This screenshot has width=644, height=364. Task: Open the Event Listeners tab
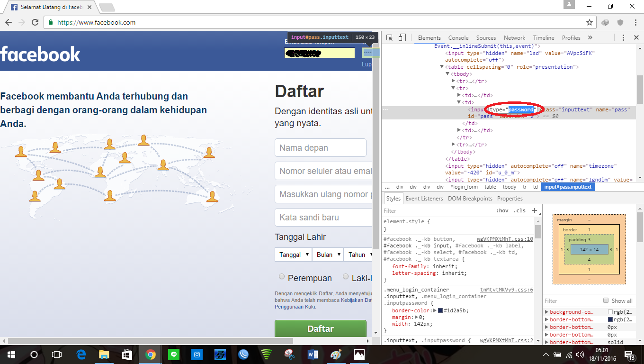(x=424, y=199)
